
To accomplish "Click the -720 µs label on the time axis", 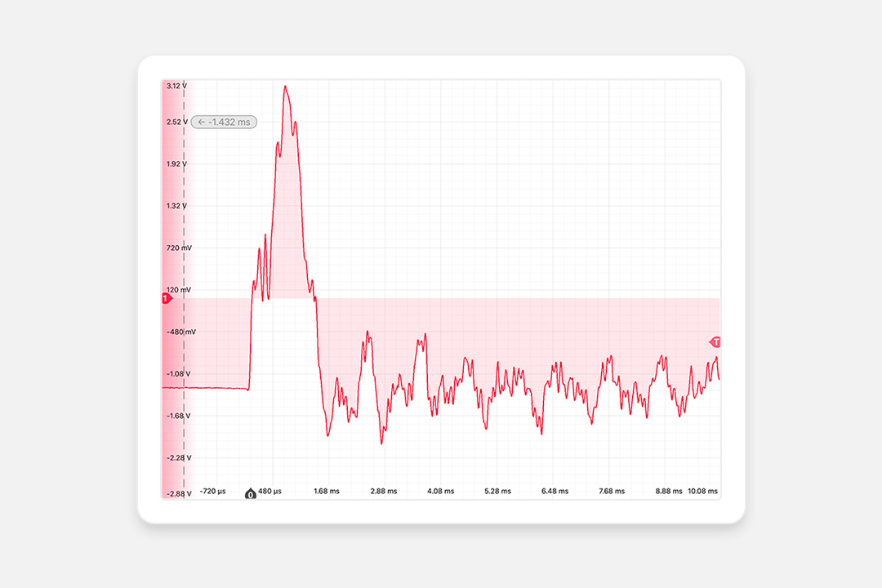I will coord(212,491).
